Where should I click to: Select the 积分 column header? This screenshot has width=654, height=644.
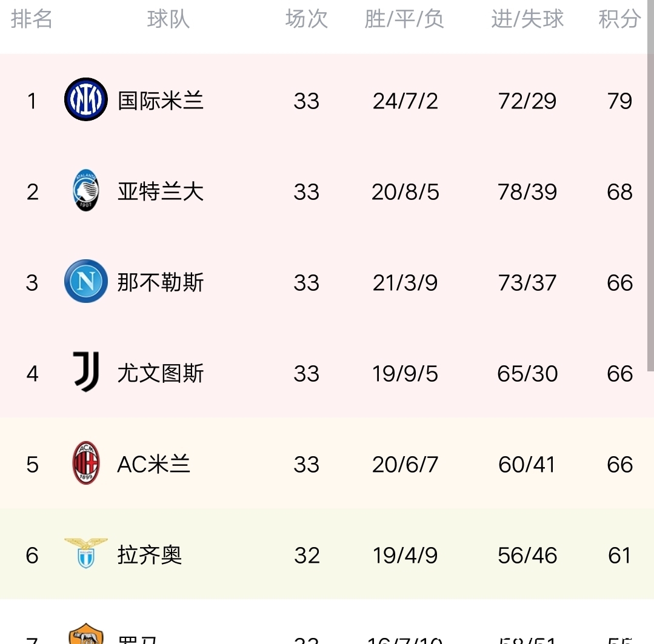620,19
